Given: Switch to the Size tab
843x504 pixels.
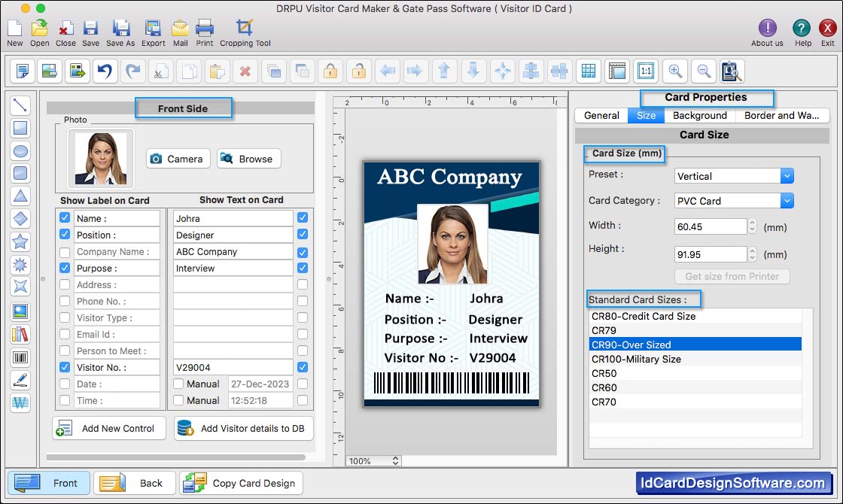Looking at the screenshot, I should pos(647,116).
